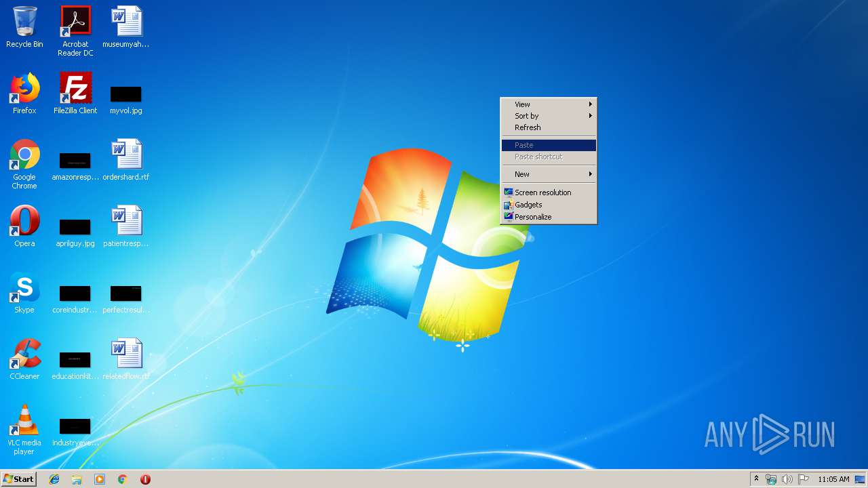The width and height of the screenshot is (868, 488).
Task: Launch Chrome from the taskbar
Action: (x=122, y=479)
